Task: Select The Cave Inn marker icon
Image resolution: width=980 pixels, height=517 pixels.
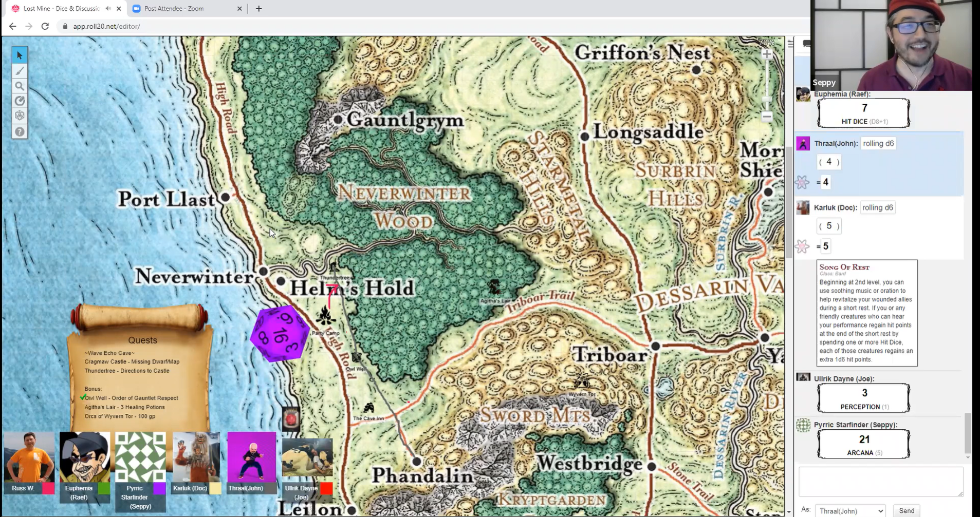Action: [x=368, y=408]
